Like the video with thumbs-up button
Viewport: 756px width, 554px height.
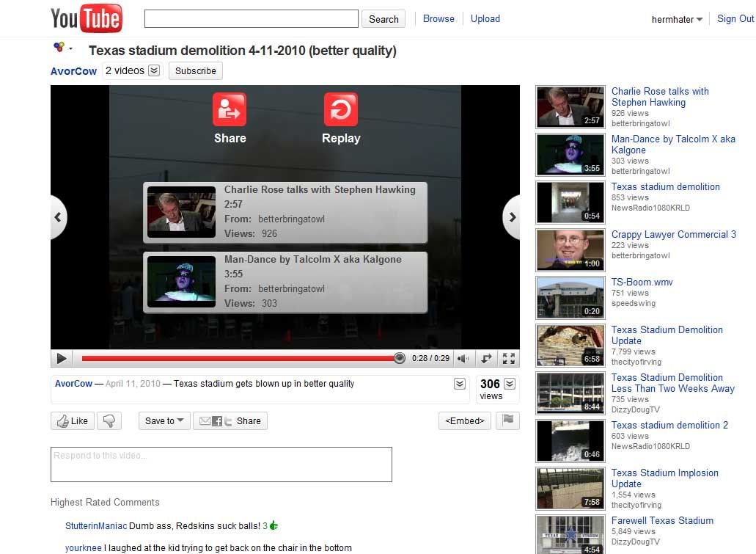click(x=73, y=420)
